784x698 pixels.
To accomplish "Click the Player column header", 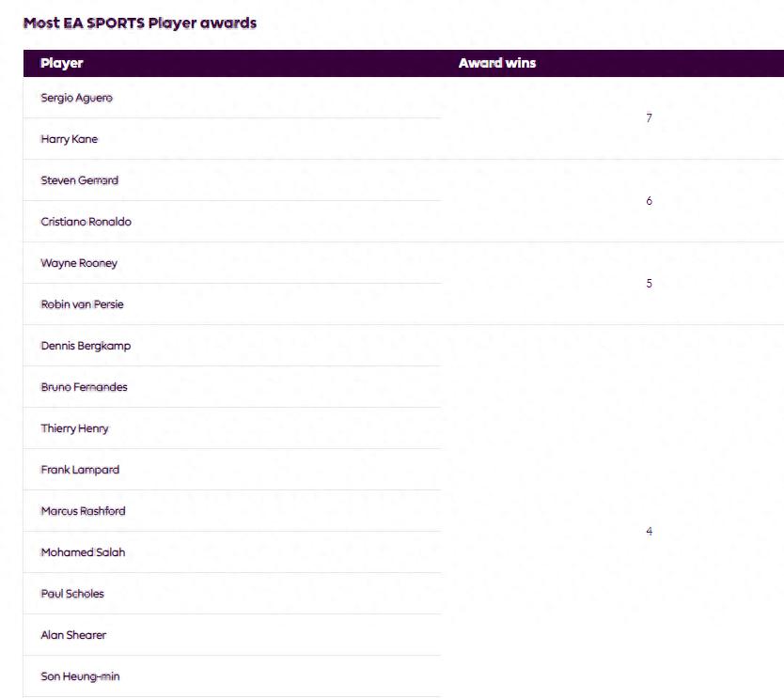I will pos(62,63).
